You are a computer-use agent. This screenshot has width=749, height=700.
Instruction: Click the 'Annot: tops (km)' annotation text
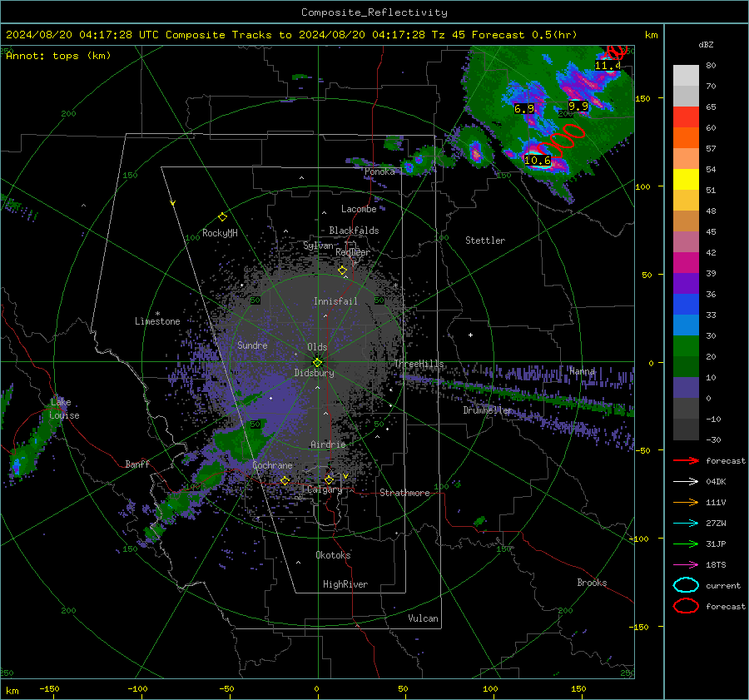click(58, 56)
